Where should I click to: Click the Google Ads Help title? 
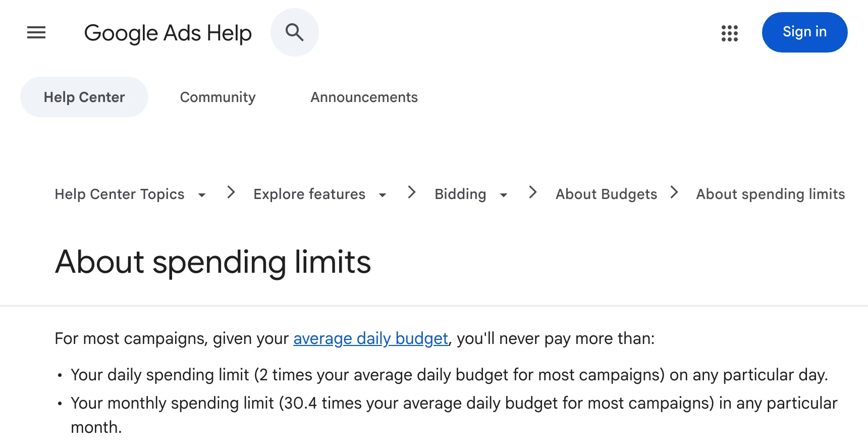coord(168,33)
